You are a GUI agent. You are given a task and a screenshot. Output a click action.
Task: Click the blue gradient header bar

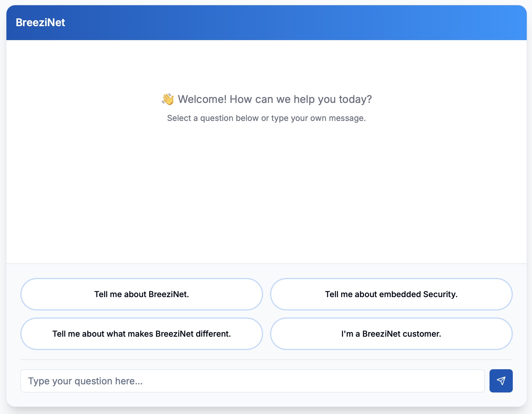[291, 23]
